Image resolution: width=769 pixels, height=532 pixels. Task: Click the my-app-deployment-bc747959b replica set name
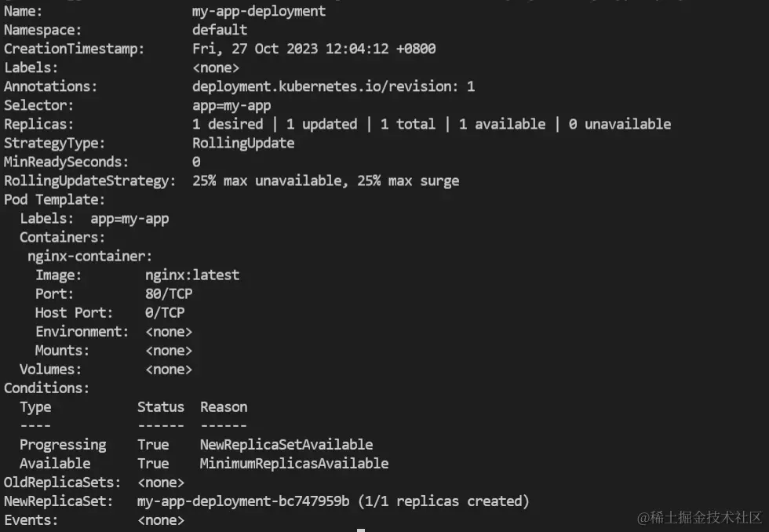(x=243, y=501)
